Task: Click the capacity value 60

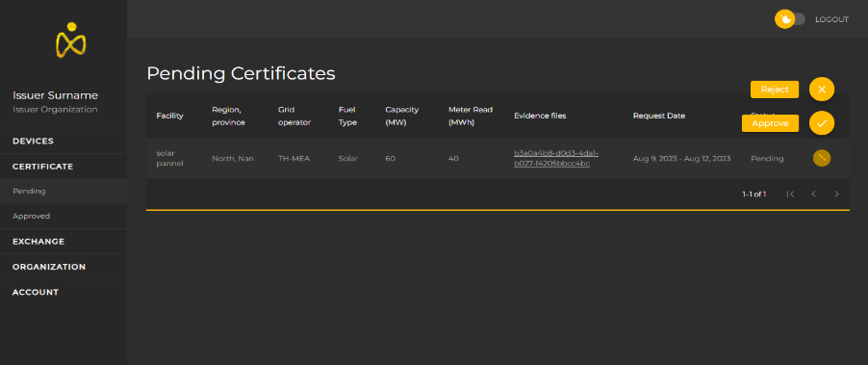Action: [391, 158]
